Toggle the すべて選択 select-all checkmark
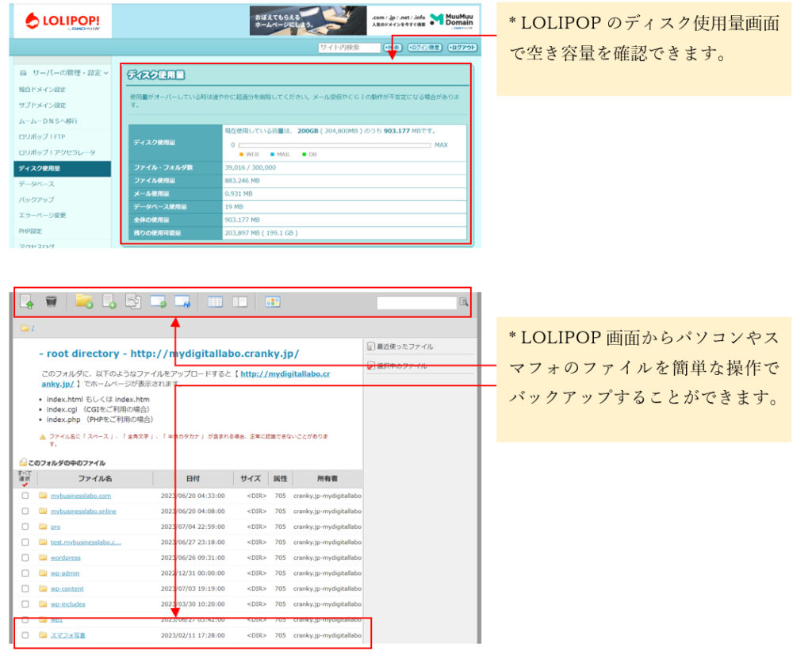 pyautogui.click(x=25, y=484)
